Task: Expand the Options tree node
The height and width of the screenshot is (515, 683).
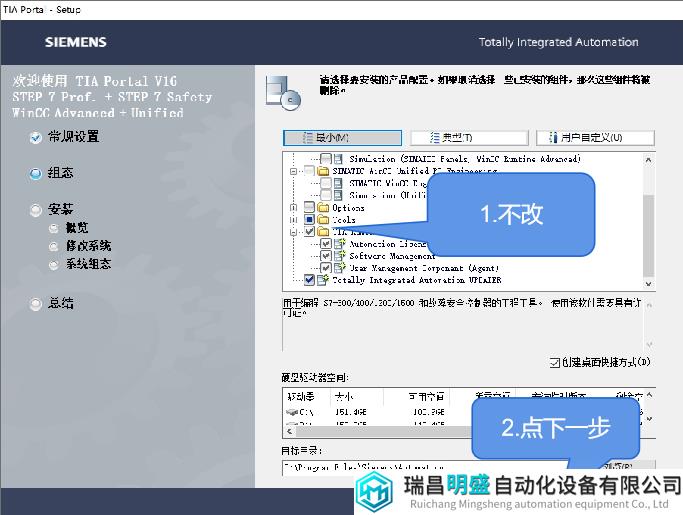Action: point(294,207)
